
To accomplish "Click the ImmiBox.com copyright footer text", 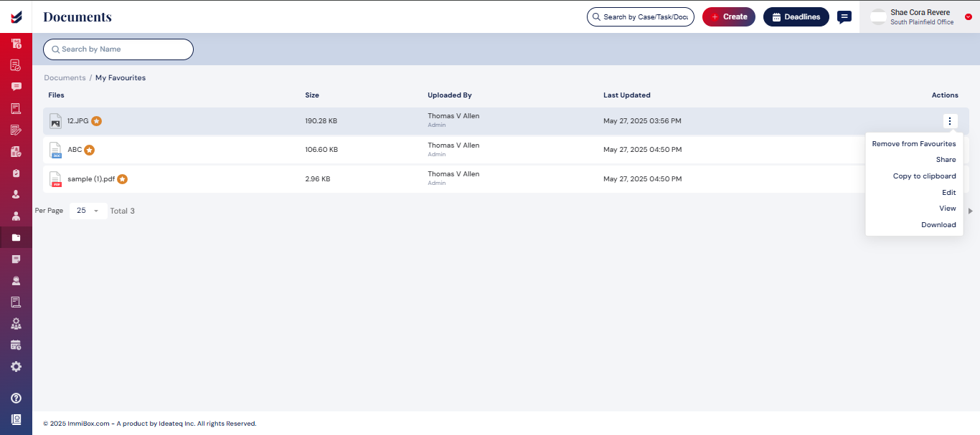I will click(x=150, y=424).
